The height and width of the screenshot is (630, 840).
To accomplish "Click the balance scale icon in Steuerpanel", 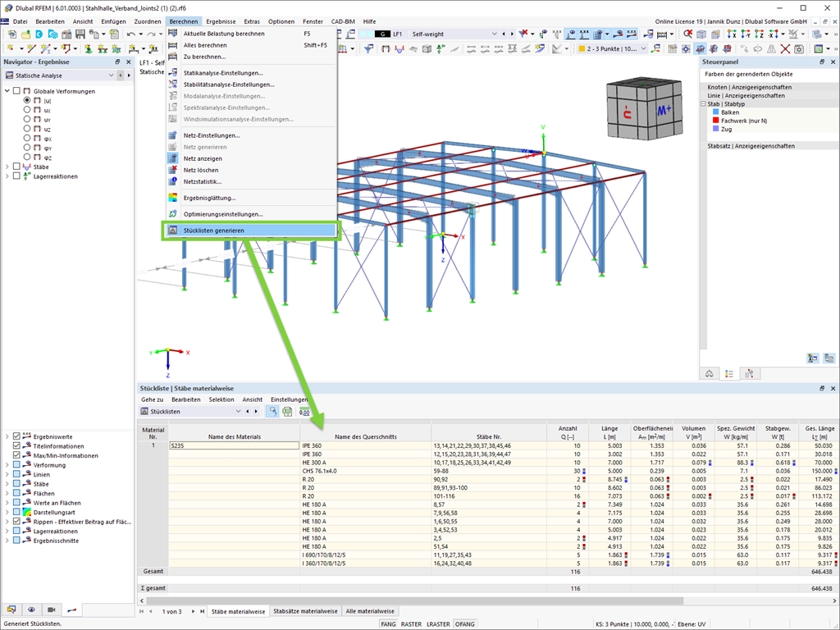I will [710, 373].
